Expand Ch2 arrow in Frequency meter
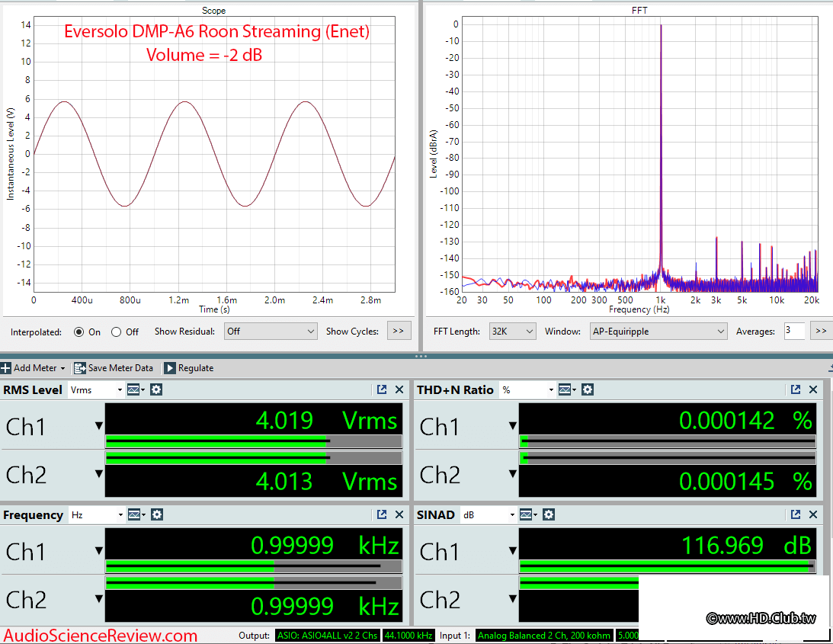 click(x=99, y=598)
